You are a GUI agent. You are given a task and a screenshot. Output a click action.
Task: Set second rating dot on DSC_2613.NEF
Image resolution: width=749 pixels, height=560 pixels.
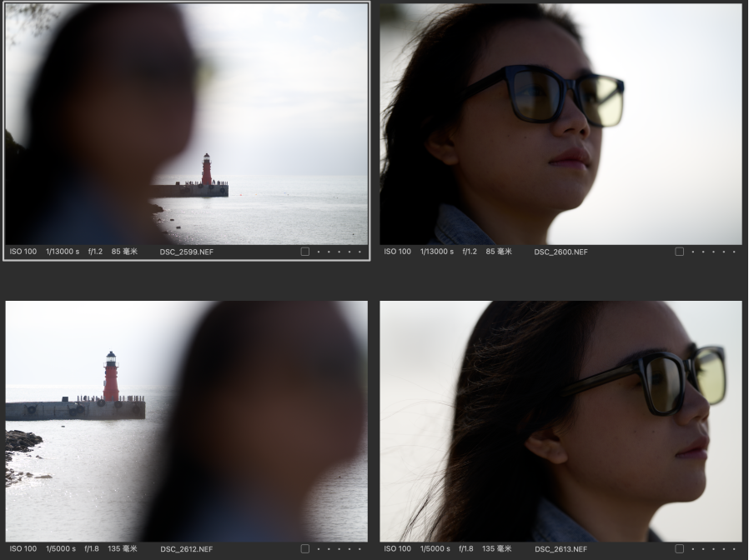703,549
